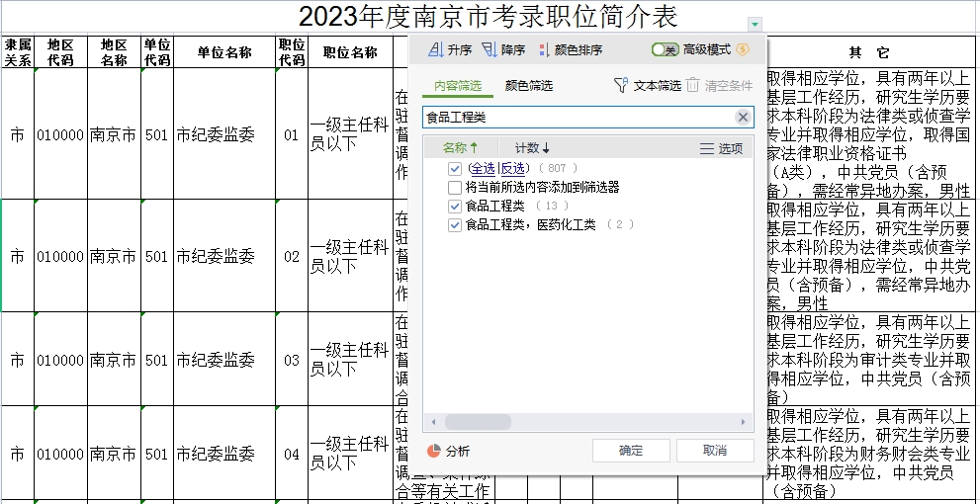This screenshot has height=504, width=980.
Task: Select position code cell 02
Action: coord(292,256)
